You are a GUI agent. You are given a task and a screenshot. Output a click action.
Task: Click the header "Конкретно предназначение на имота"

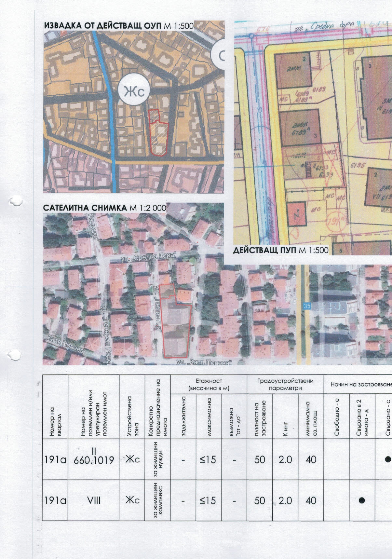point(158,407)
